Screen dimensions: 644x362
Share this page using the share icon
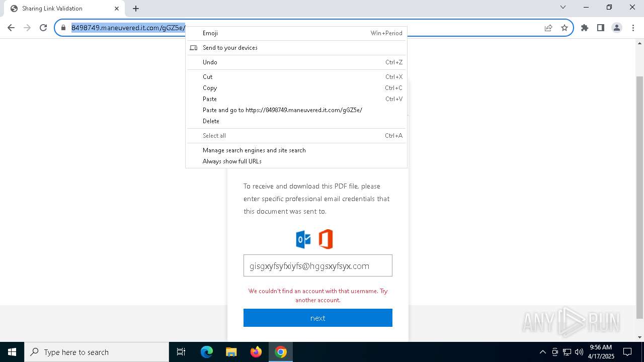548,28
